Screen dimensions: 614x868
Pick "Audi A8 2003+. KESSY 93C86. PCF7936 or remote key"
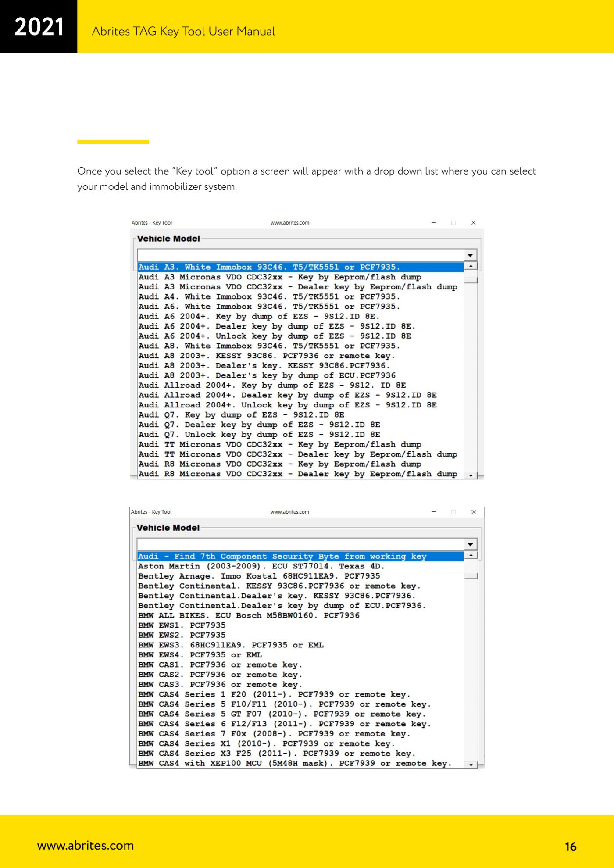coord(301,356)
